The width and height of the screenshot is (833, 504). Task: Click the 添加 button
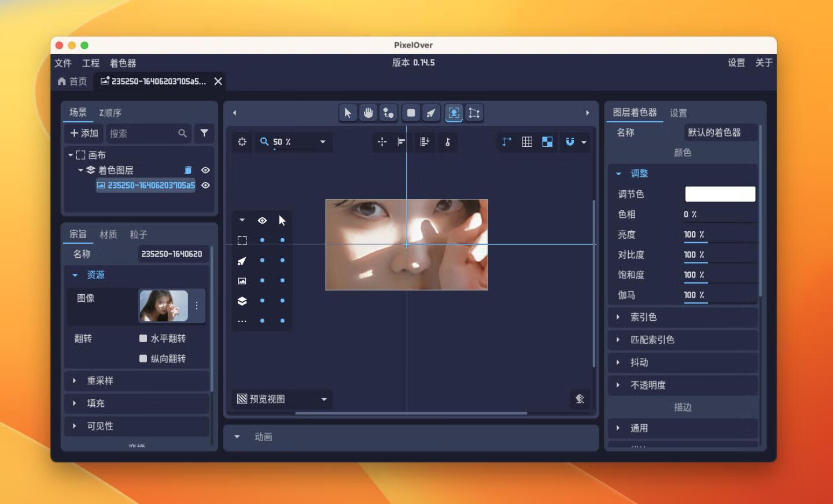[x=84, y=133]
